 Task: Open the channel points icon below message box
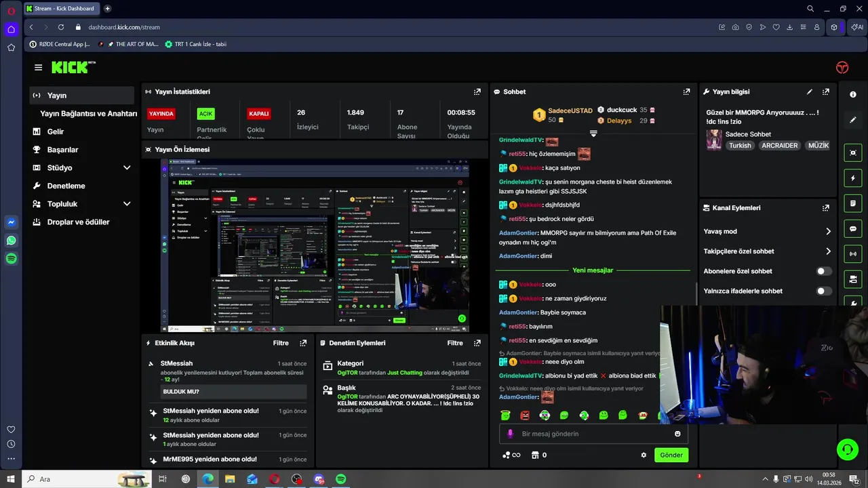click(511, 455)
